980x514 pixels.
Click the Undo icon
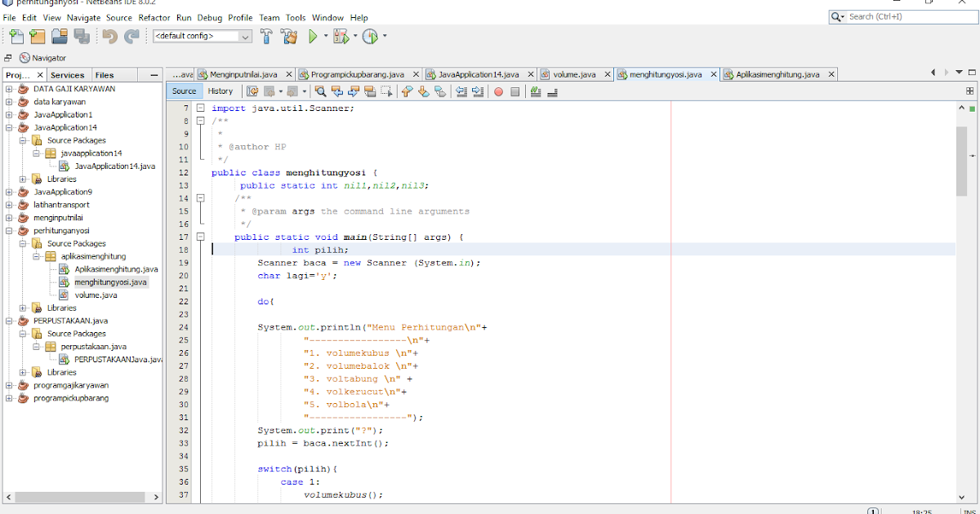pyautogui.click(x=107, y=36)
